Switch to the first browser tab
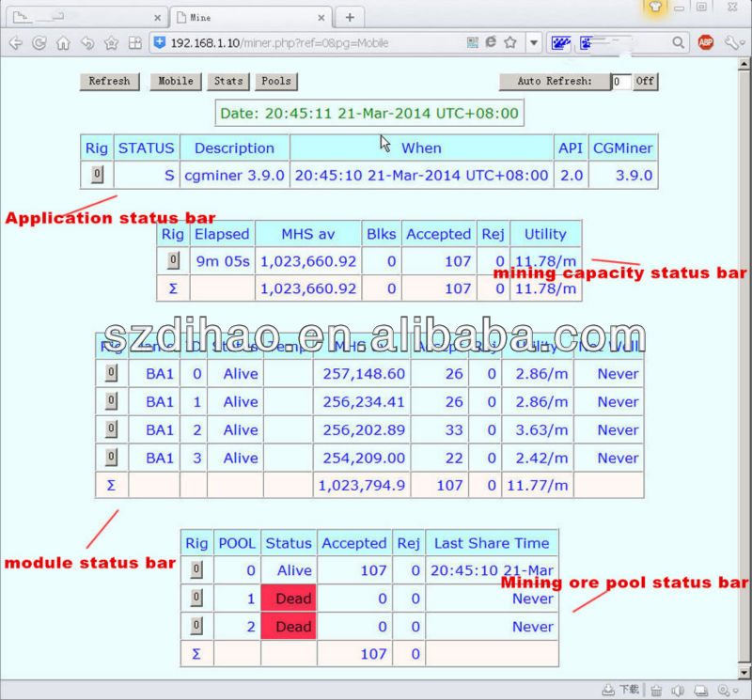The width and height of the screenshot is (752, 700). (87, 17)
